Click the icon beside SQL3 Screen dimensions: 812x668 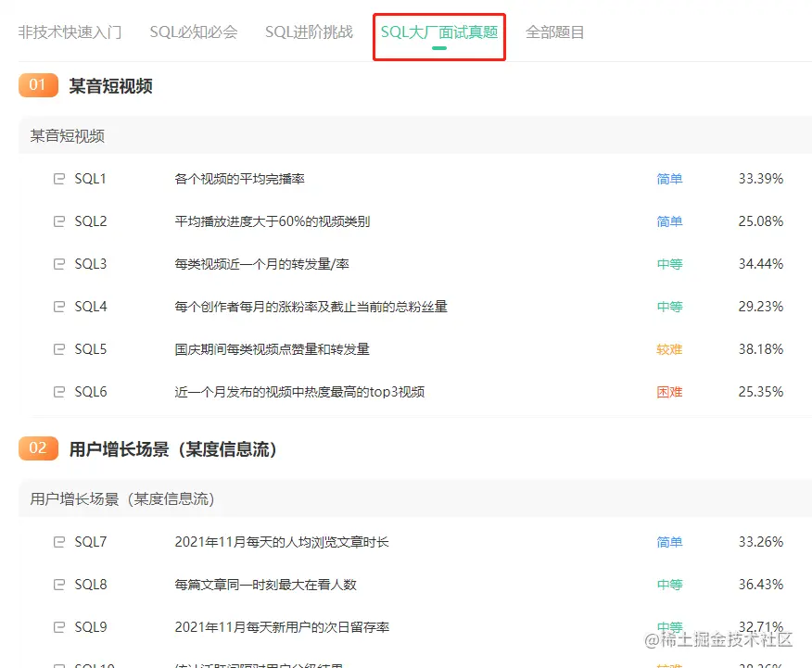click(59, 264)
